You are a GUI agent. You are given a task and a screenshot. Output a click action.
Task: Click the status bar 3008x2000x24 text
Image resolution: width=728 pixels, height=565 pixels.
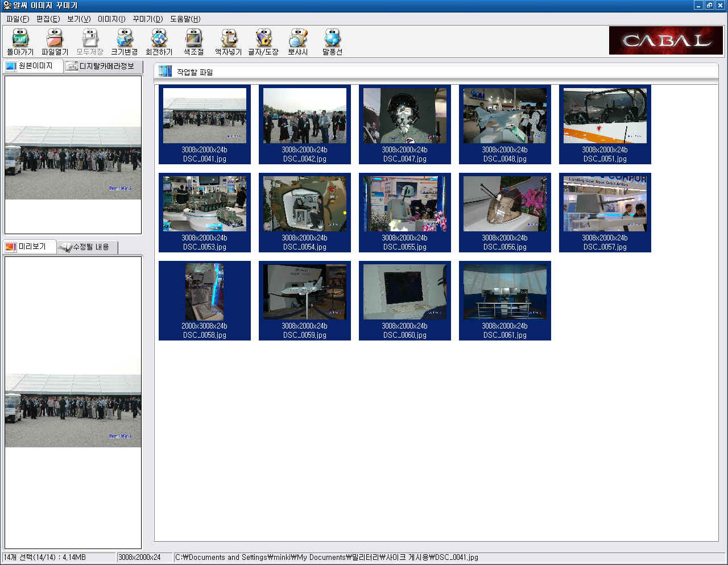tap(139, 558)
